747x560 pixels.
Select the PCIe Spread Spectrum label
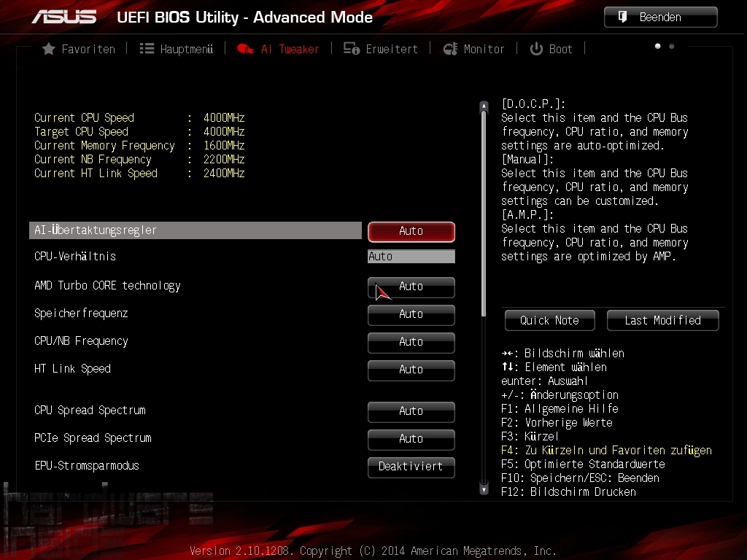point(93,437)
